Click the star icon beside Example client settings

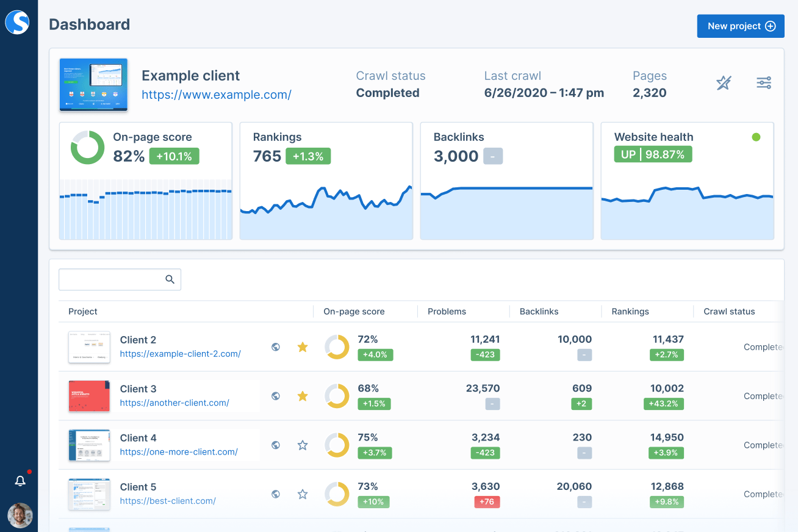tap(724, 82)
